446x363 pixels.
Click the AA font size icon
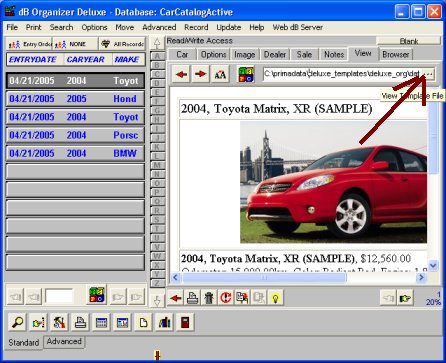tap(220, 74)
